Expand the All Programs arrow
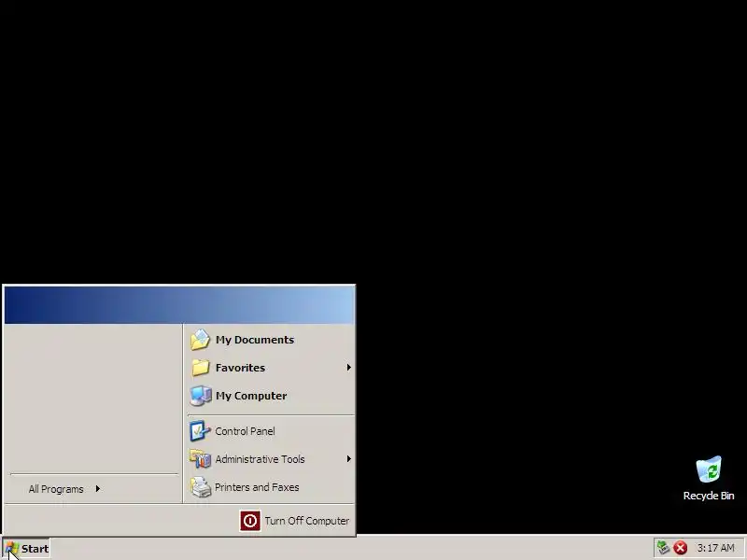 point(98,488)
